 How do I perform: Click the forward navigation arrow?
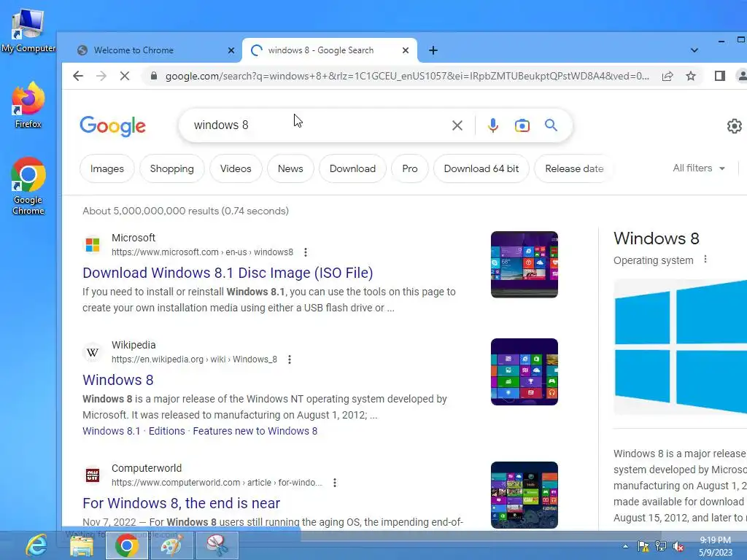[101, 76]
